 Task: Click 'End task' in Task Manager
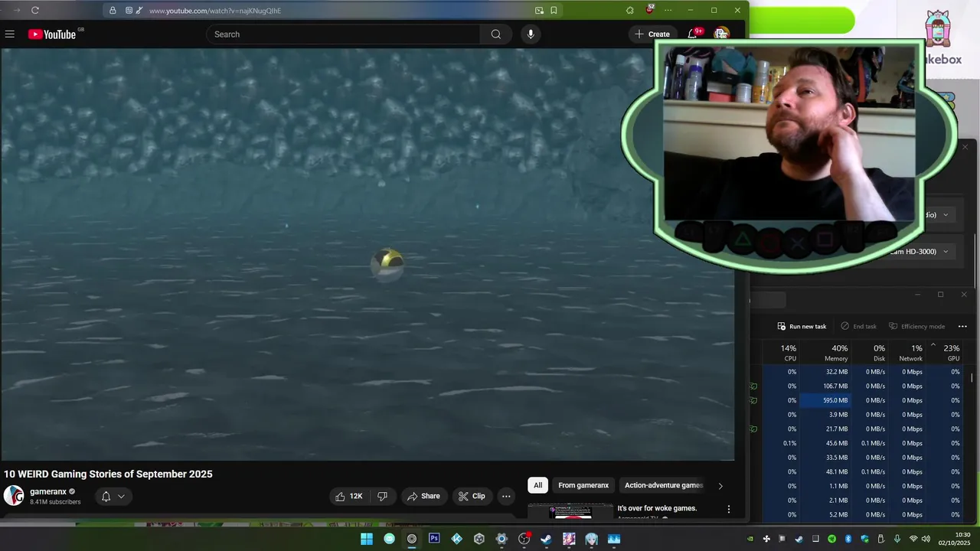click(858, 326)
